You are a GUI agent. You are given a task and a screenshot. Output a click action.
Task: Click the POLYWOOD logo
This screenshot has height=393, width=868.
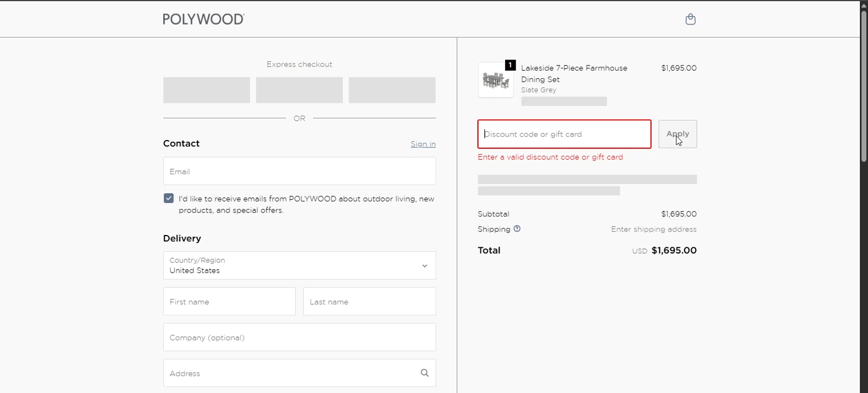[204, 19]
